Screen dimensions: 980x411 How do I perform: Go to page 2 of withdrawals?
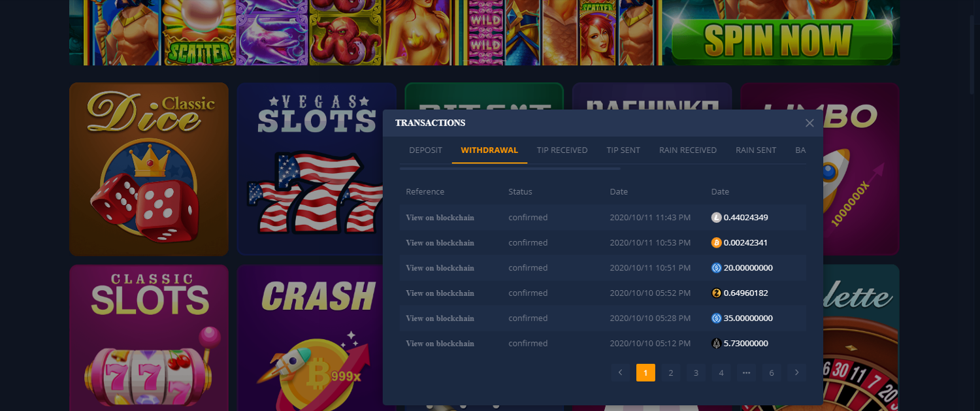tap(670, 372)
